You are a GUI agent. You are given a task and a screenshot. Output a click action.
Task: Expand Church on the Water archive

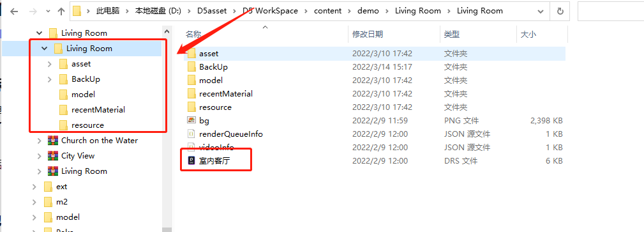click(x=40, y=141)
